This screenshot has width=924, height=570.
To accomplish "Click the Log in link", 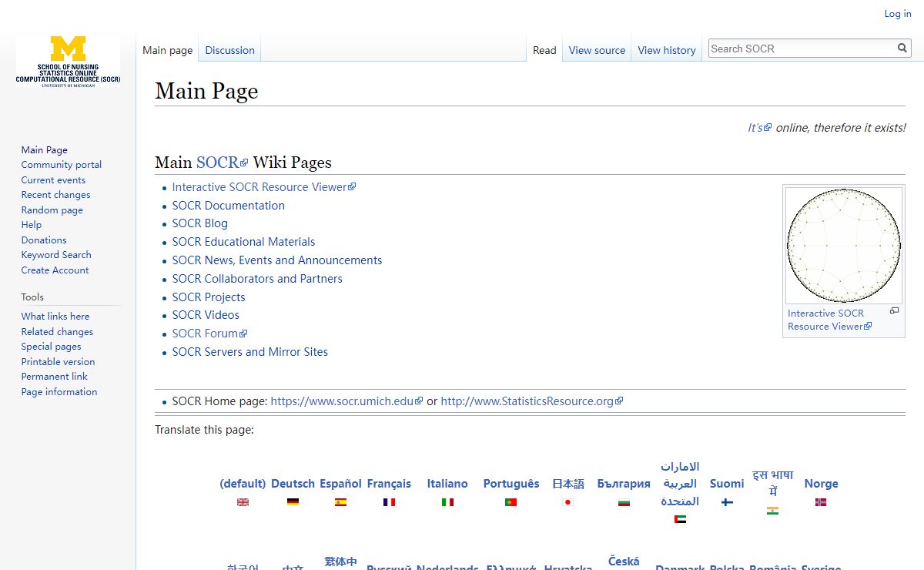I will tap(898, 14).
